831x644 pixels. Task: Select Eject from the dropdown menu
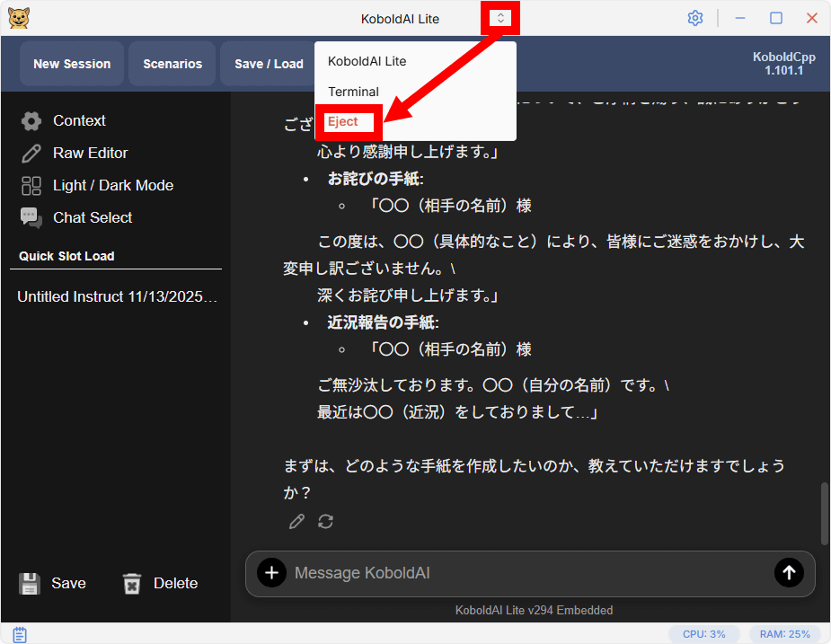tap(343, 122)
